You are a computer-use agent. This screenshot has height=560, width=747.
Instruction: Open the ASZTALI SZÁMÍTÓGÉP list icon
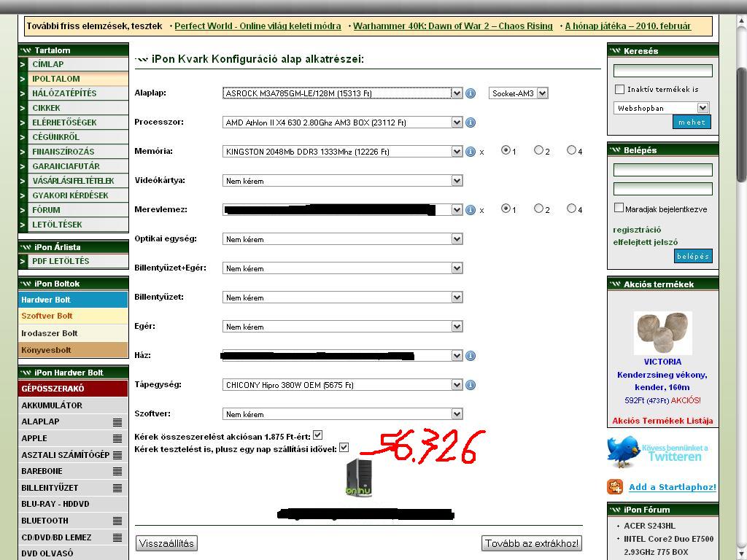(117, 455)
